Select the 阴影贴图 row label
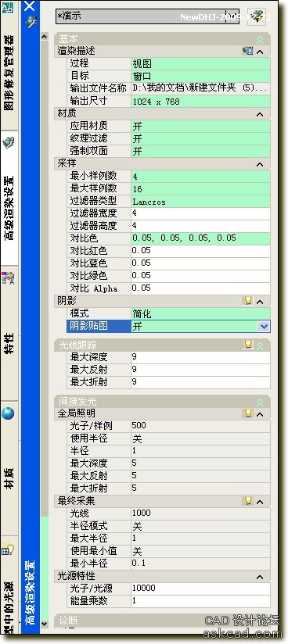This screenshot has height=644, width=288. coord(99,326)
